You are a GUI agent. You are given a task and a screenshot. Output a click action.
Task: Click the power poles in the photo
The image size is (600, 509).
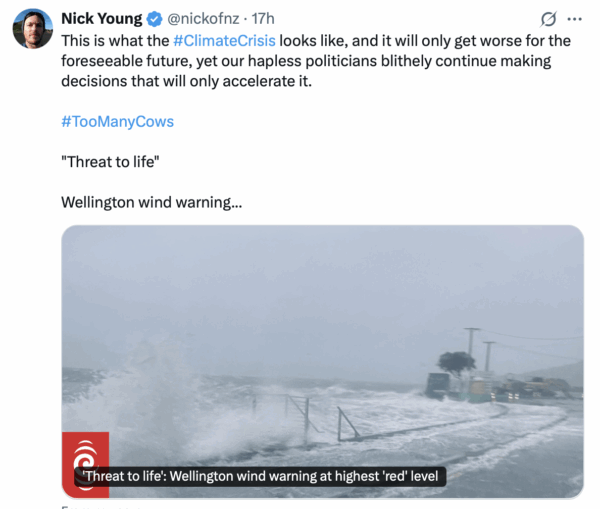tap(479, 348)
